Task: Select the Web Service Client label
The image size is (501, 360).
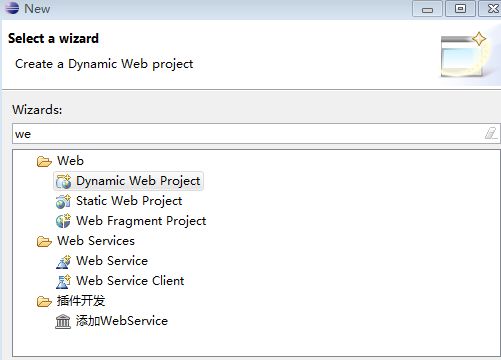Action: (130, 281)
